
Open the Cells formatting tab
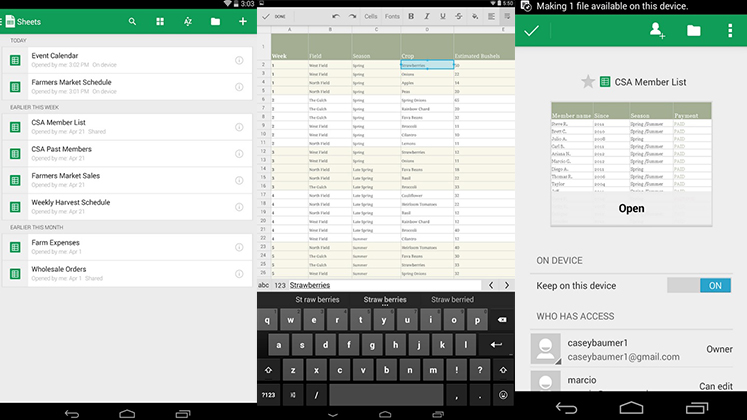[x=371, y=16]
